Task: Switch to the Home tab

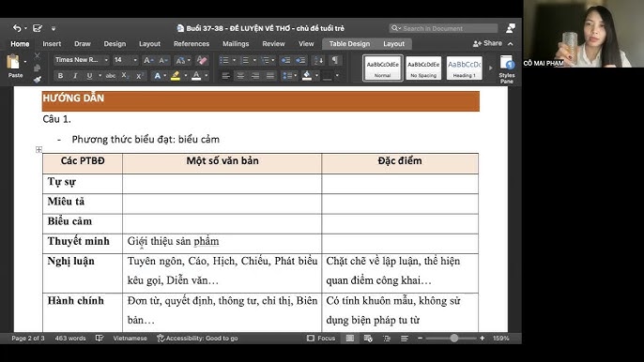Action: [20, 44]
